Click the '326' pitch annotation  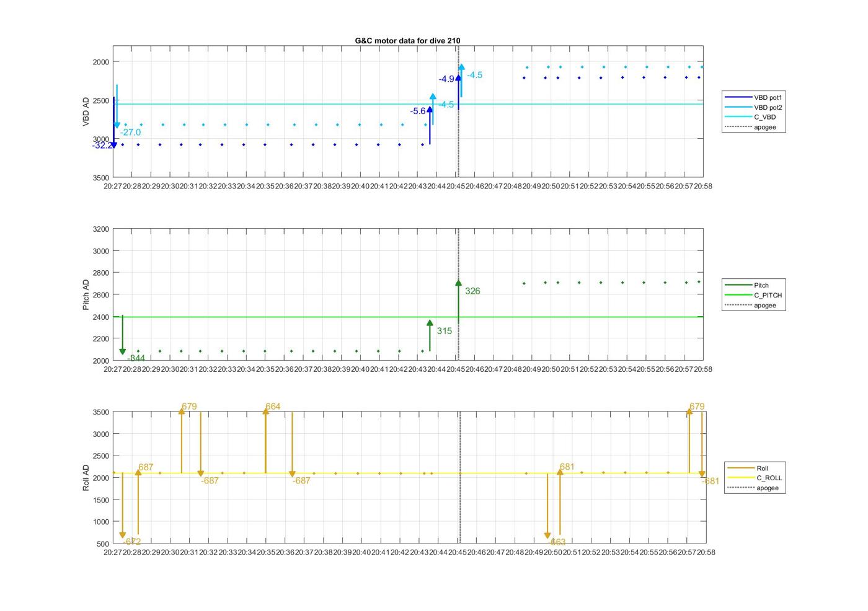pos(472,291)
